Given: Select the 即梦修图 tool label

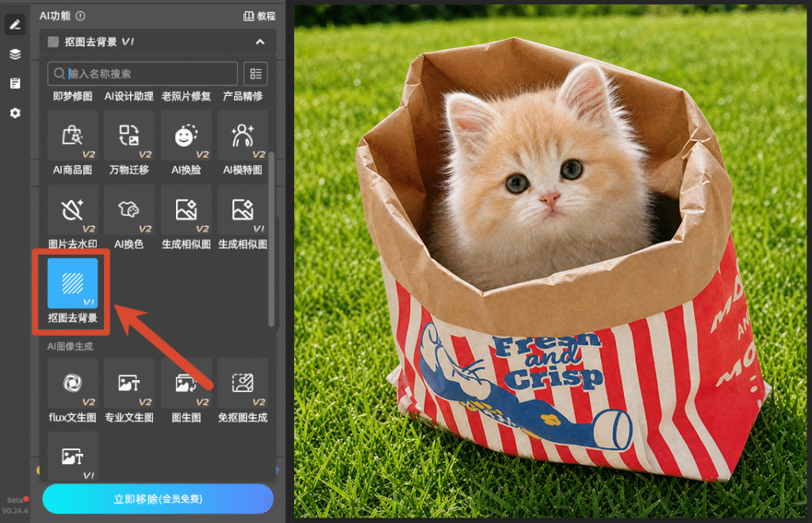Looking at the screenshot, I should 72,96.
